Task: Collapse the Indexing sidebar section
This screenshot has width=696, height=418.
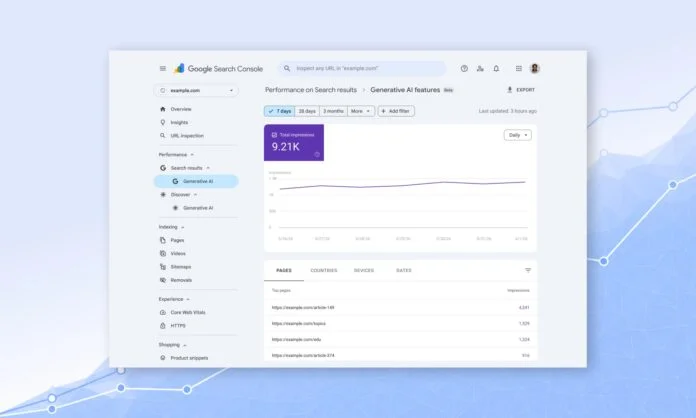Action: 182,227
